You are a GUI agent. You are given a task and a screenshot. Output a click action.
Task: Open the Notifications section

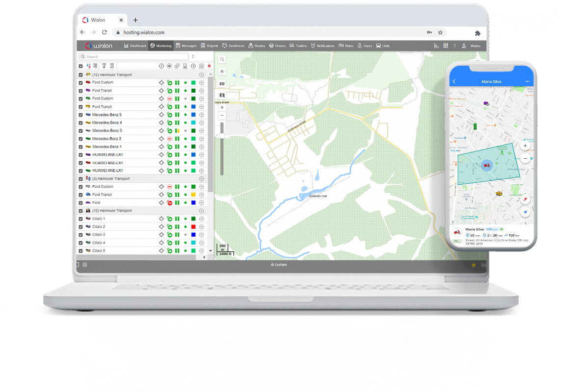click(x=322, y=46)
